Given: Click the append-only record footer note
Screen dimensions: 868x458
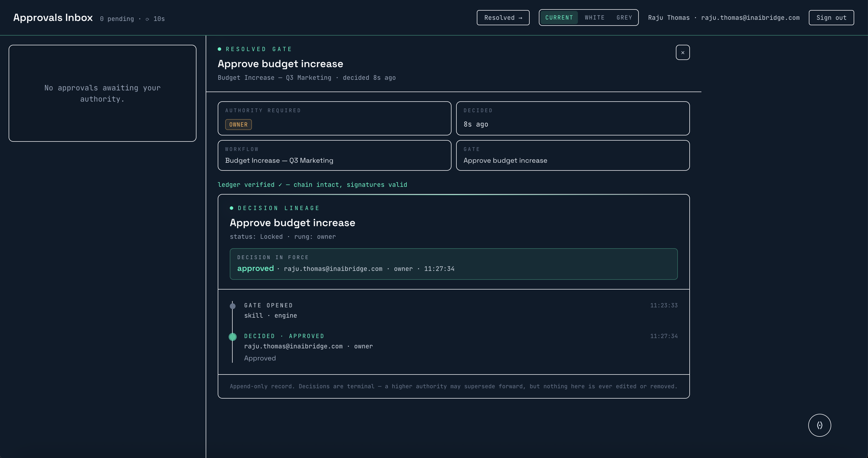Looking at the screenshot, I should tap(454, 386).
